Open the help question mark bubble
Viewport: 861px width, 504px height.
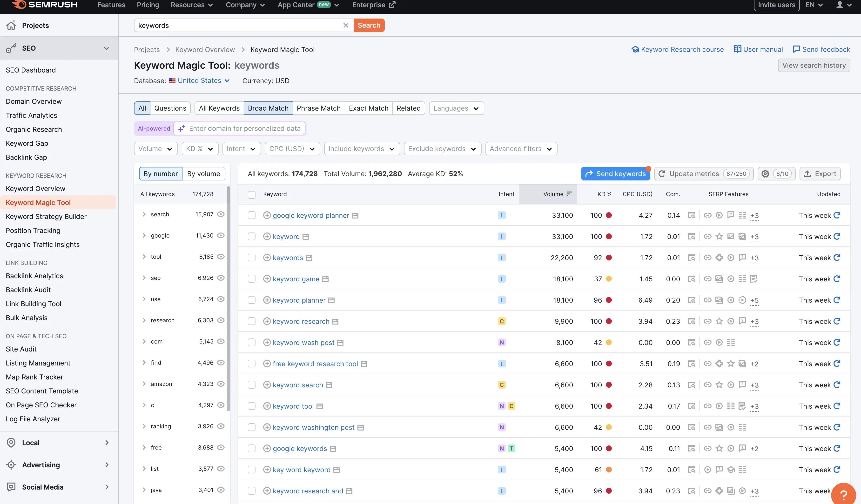tap(844, 495)
